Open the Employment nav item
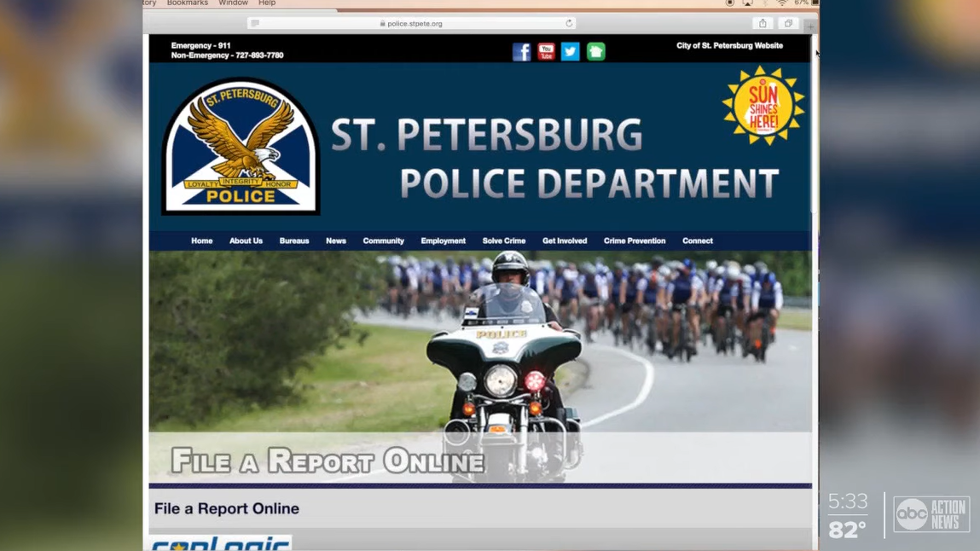980x551 pixels. pos(444,241)
